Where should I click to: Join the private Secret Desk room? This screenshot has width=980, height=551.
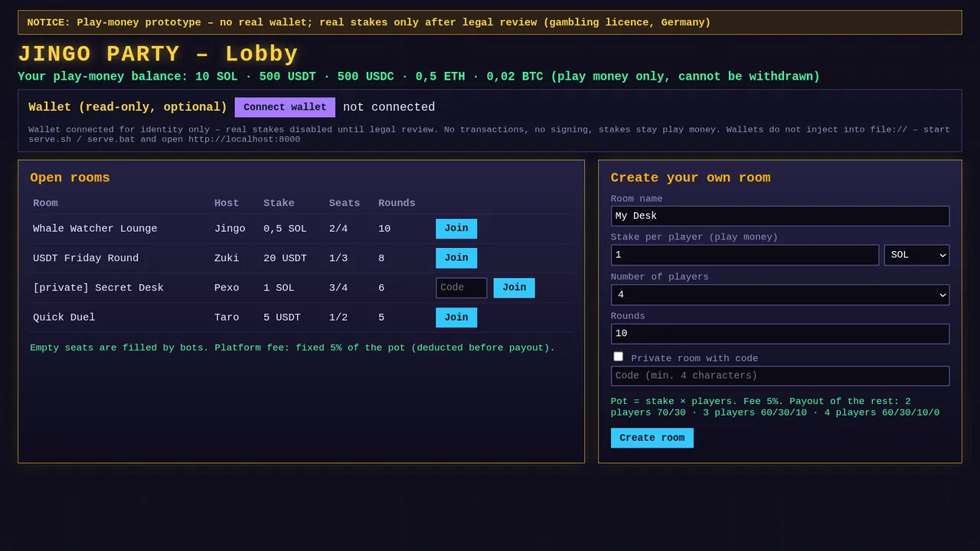click(514, 288)
